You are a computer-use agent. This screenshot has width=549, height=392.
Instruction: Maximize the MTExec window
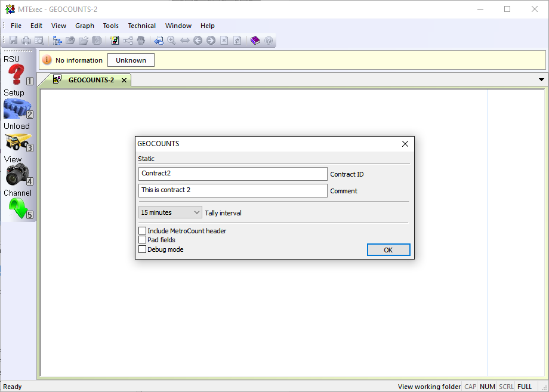click(507, 9)
